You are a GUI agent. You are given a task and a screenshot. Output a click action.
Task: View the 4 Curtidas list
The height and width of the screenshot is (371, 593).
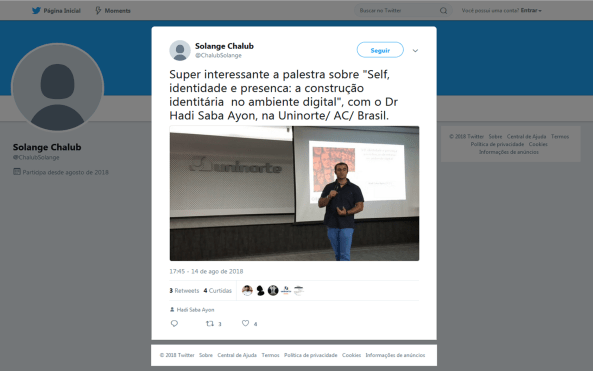[x=217, y=290]
